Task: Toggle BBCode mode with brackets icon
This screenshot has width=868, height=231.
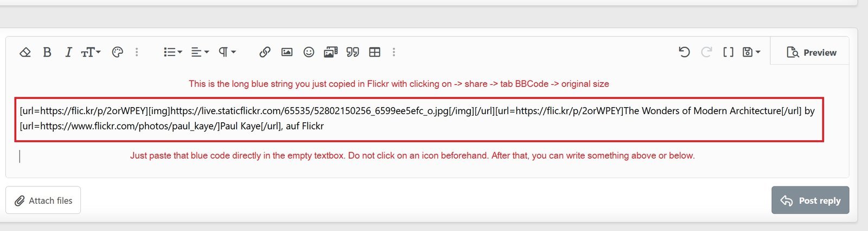Action: click(x=728, y=52)
